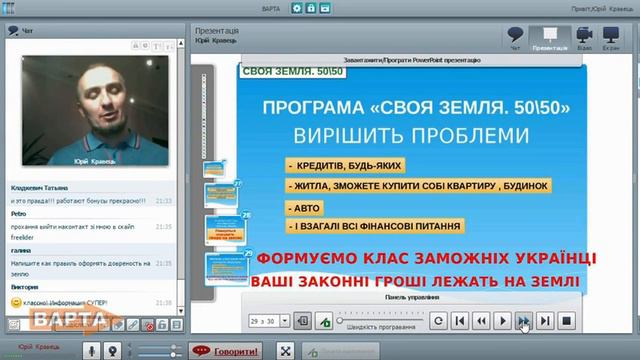This screenshot has width=640, height=360.
Task: Rewind to the previous slide
Action: 481,321
